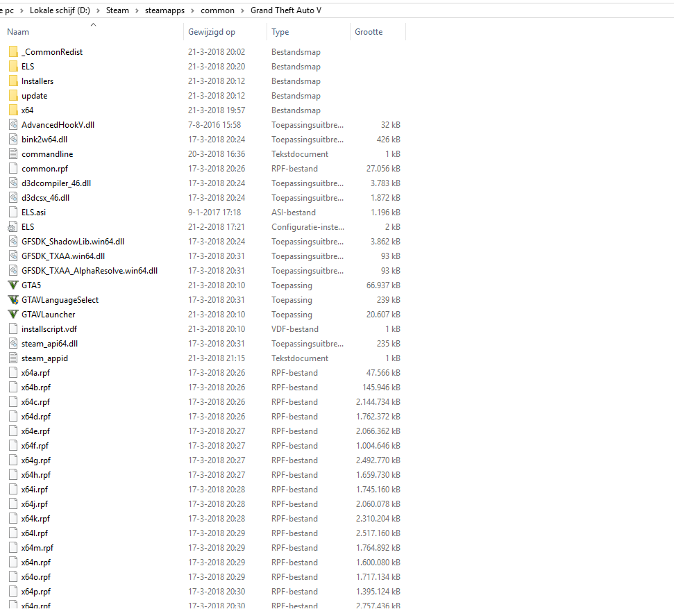This screenshot has width=674, height=616.
Task: Navigate to steamapps in the address bar
Action: pyautogui.click(x=165, y=10)
